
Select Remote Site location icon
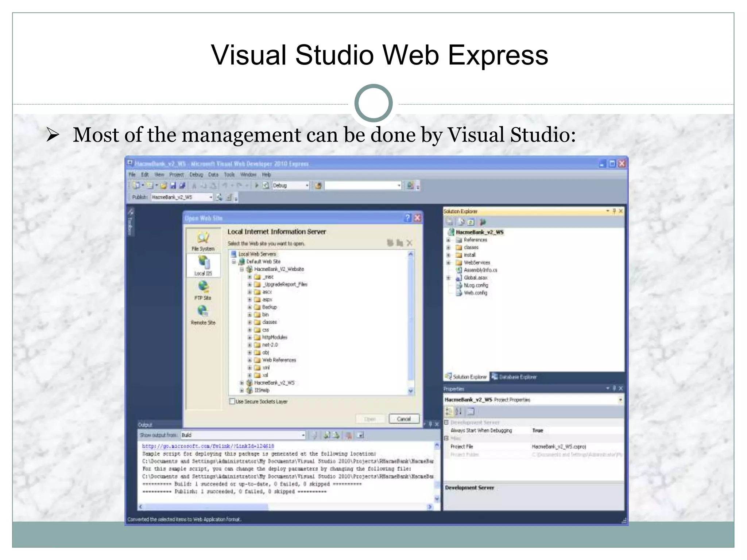pyautogui.click(x=203, y=315)
